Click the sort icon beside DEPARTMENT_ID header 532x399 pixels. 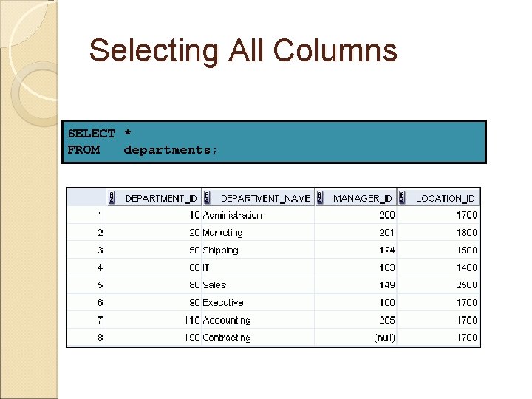[x=112, y=197]
